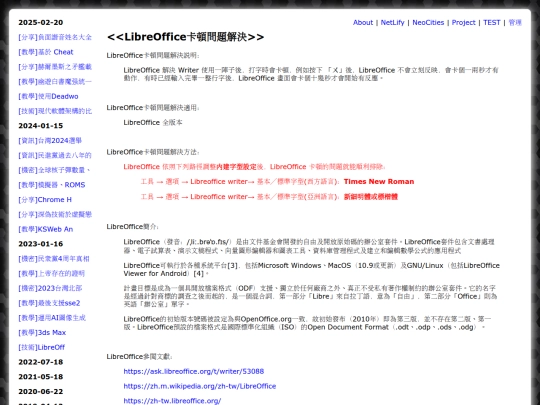This screenshot has height=405, width=540.
Task: Click the red 內建字型設定 instruction line
Action: (x=255, y=167)
